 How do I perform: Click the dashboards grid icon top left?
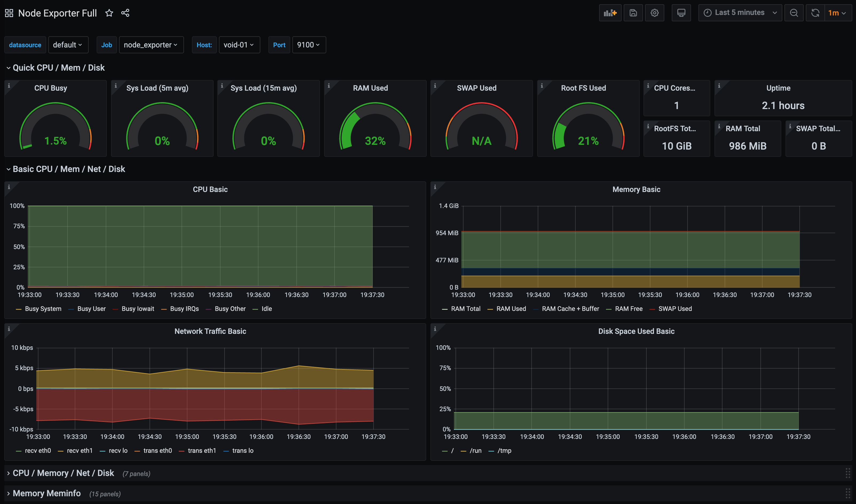[x=9, y=13]
